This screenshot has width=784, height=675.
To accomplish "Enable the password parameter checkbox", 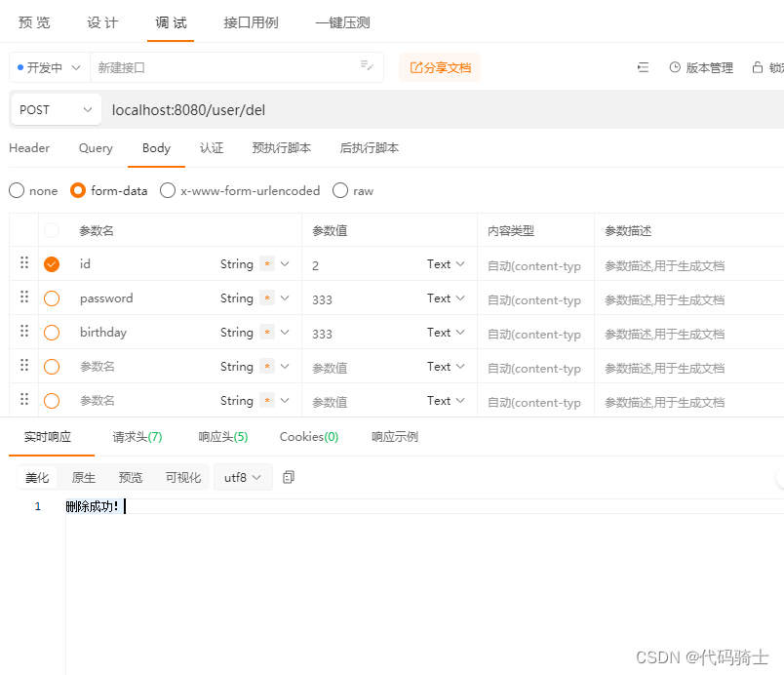I will coord(54,298).
